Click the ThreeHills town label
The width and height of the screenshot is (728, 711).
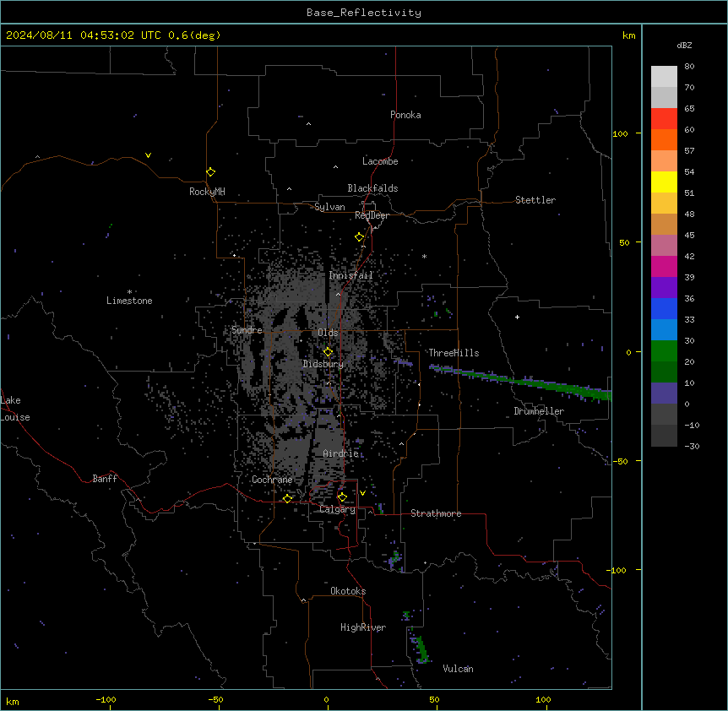(454, 353)
